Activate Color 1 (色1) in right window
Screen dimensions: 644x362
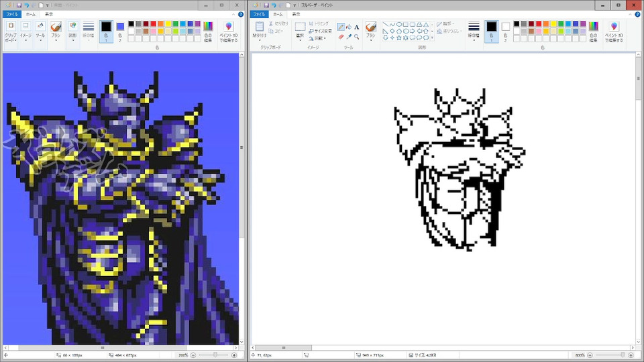click(492, 32)
